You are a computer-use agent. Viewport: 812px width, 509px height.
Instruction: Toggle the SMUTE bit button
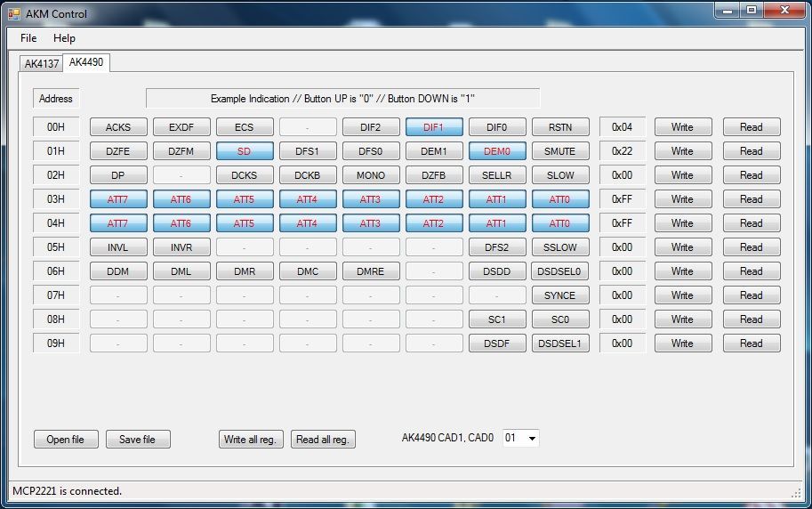(560, 151)
